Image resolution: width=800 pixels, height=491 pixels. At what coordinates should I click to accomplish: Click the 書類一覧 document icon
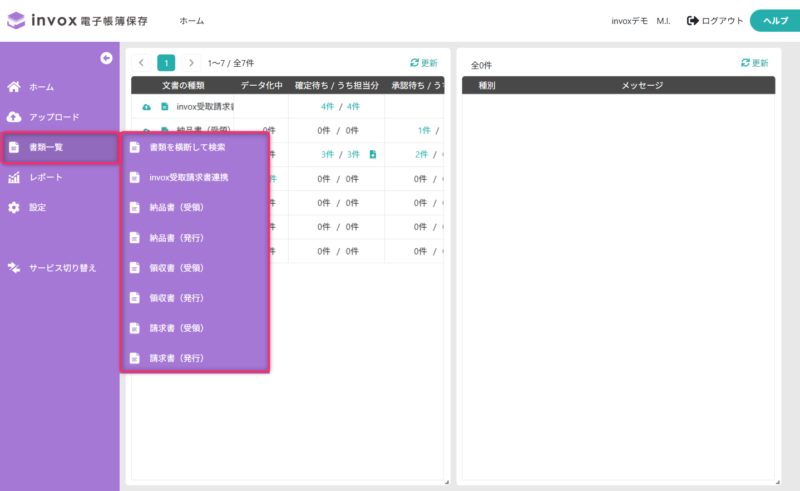pyautogui.click(x=14, y=147)
